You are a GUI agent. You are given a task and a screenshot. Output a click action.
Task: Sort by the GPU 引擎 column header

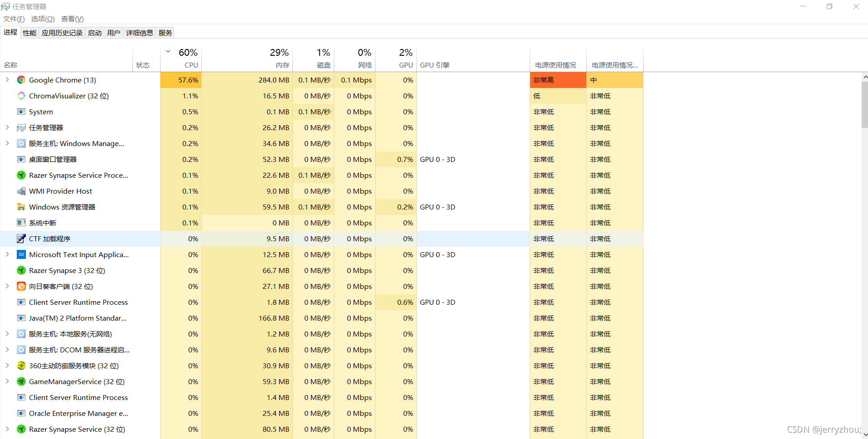click(473, 59)
